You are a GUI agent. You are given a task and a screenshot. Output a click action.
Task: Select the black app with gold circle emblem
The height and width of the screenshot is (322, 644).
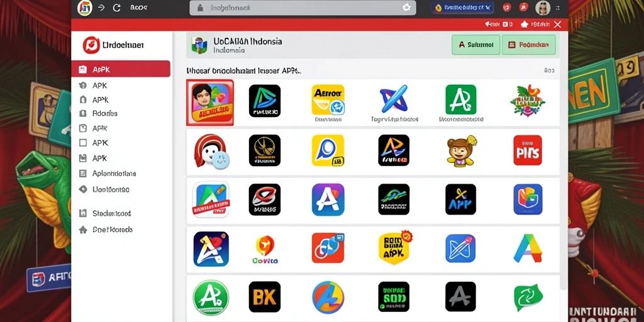click(265, 150)
